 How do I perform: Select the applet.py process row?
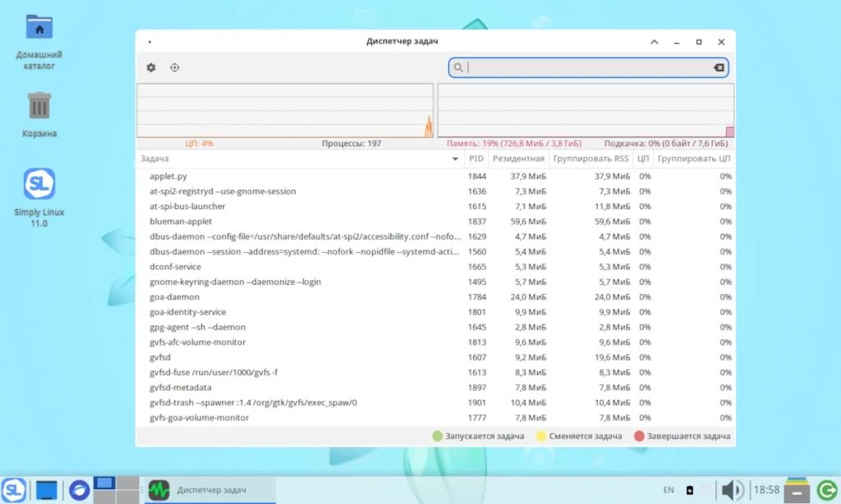coord(435,176)
